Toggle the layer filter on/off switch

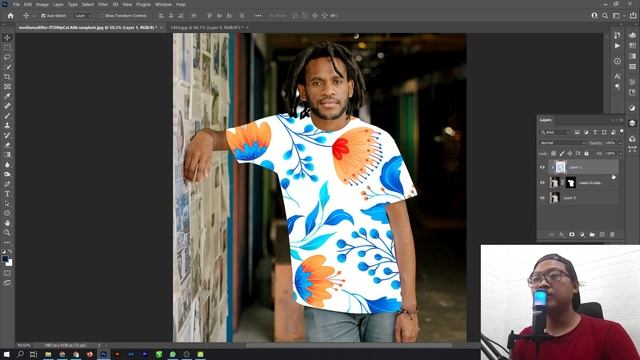[621, 131]
